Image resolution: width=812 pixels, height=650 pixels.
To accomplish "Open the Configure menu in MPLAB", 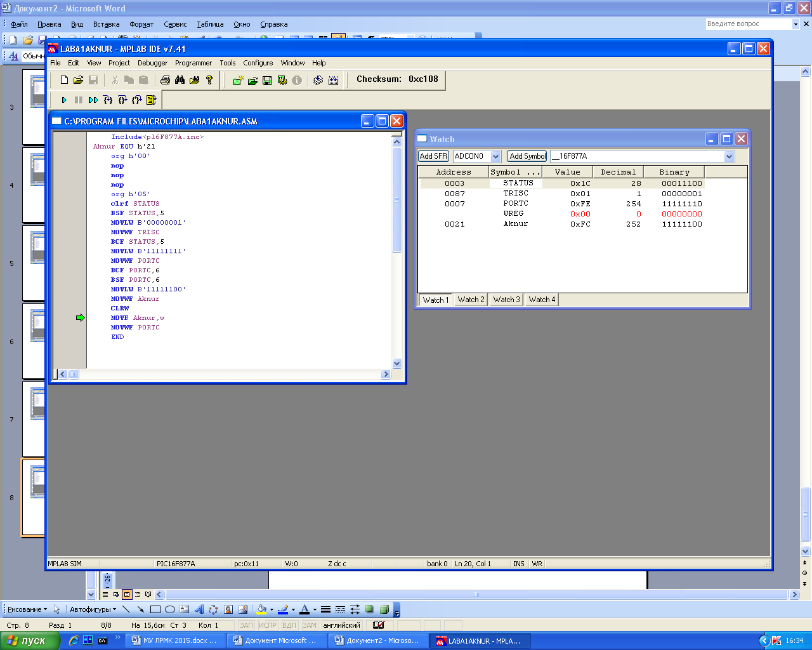I will pyautogui.click(x=258, y=63).
